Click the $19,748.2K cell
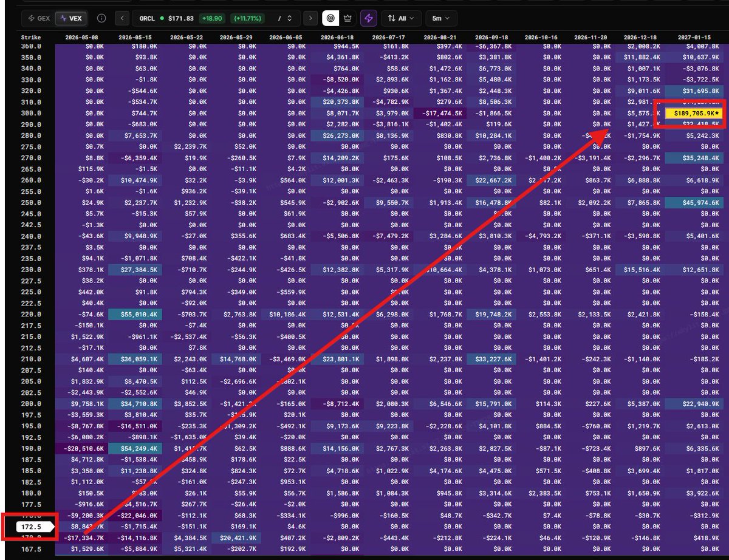Screen dimensions: 729x560 coord(492,314)
